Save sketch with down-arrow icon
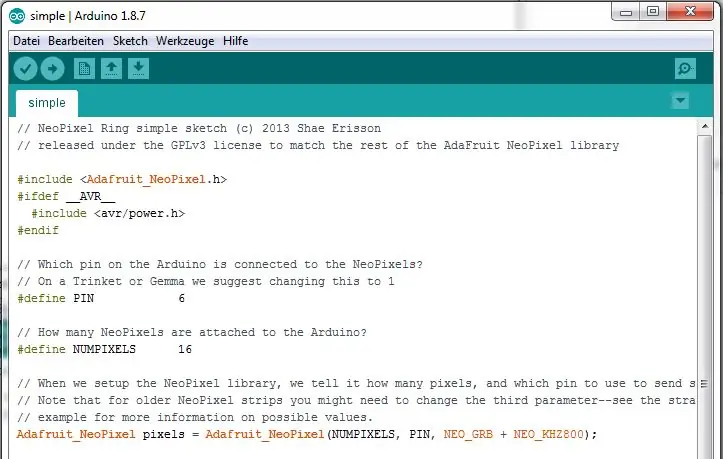 click(138, 69)
